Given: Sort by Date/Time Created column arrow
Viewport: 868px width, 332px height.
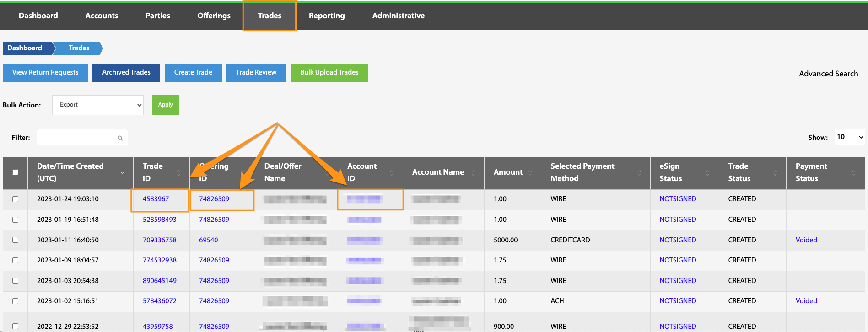Looking at the screenshot, I should tap(122, 173).
